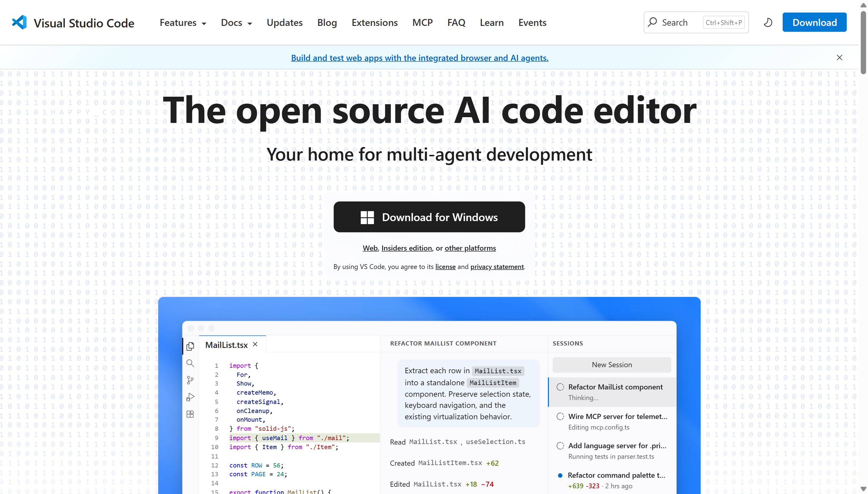Viewport: 868px width, 494px height.
Task: Click the 'REFACTOR MAILLIST COMPONENT' panel header
Action: pyautogui.click(x=443, y=343)
